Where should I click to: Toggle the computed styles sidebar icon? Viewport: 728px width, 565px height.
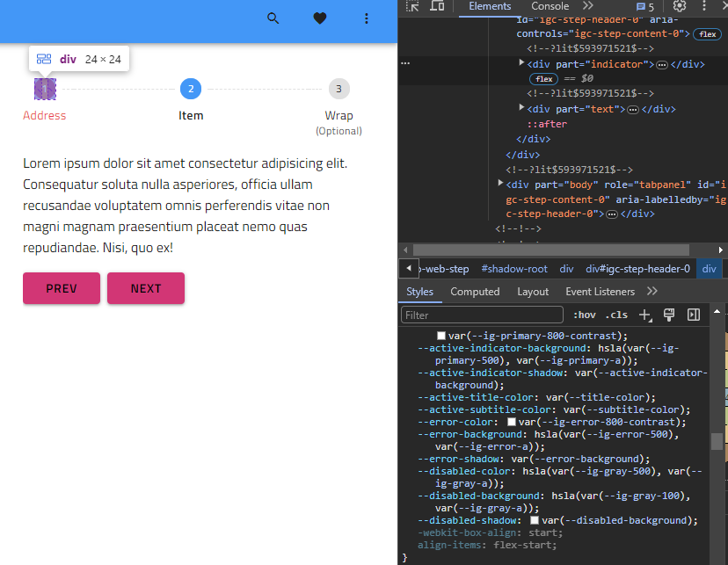tap(694, 315)
